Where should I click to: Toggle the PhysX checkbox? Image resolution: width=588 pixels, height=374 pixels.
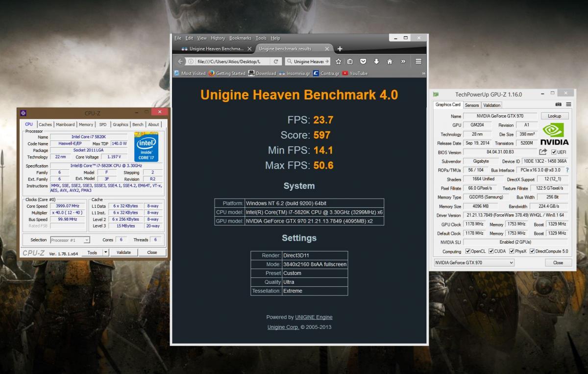click(511, 251)
